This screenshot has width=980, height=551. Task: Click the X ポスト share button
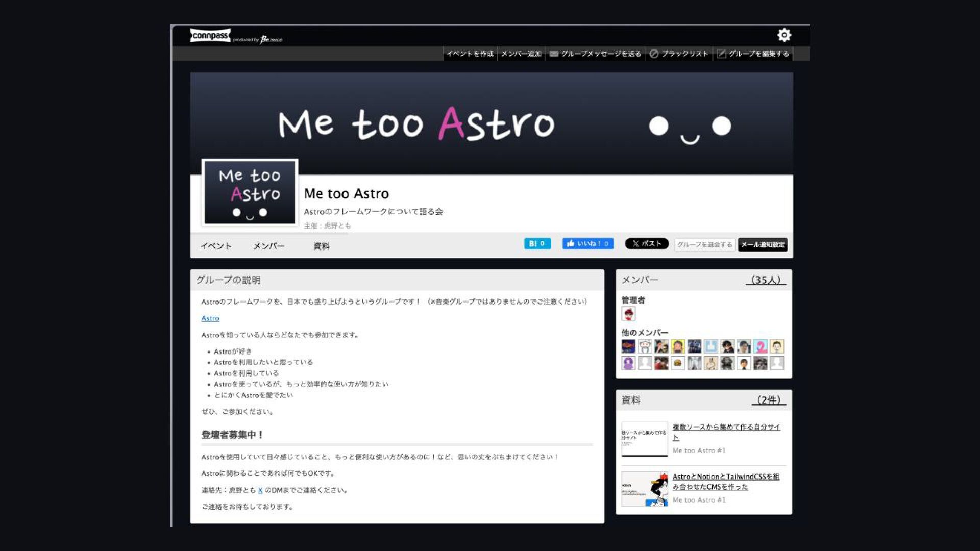tap(647, 244)
